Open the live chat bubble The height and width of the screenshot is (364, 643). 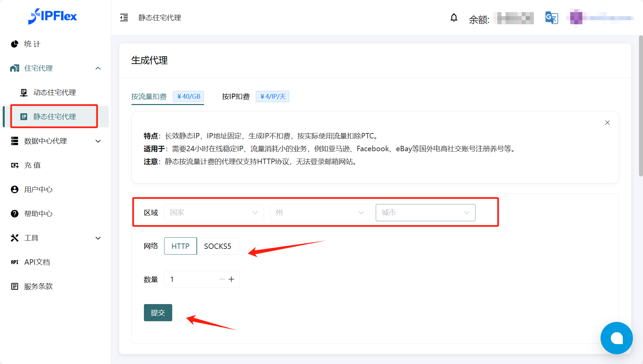pyautogui.click(x=616, y=338)
